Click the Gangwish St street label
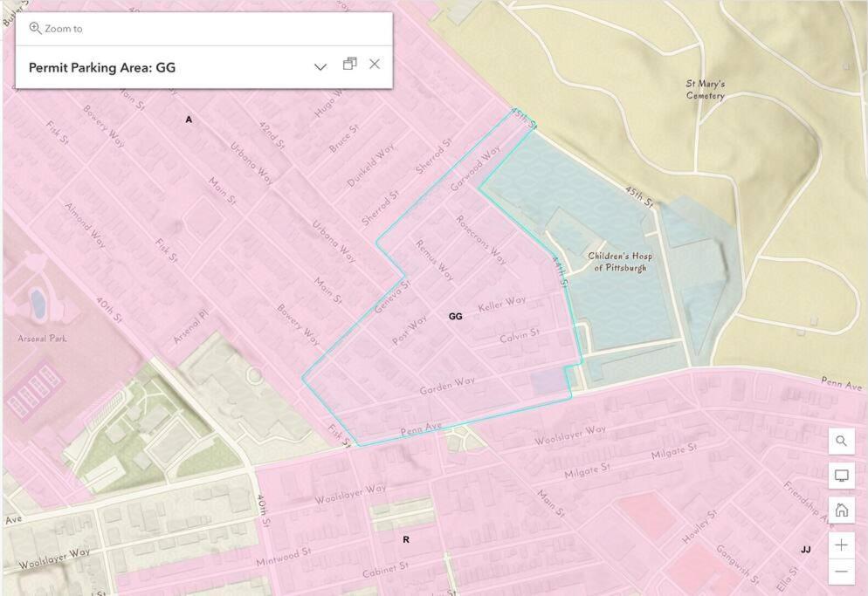868x596 pixels. point(737,565)
